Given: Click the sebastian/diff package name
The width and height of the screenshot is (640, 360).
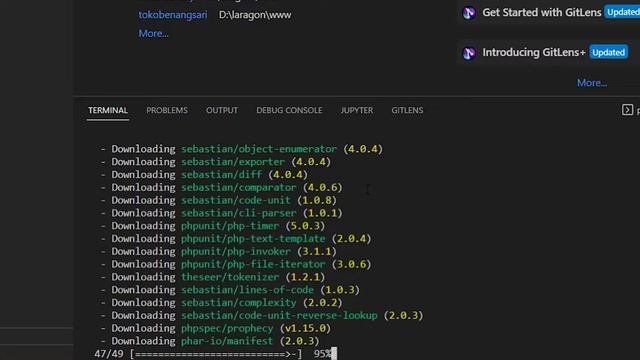Looking at the screenshot, I should click(x=221, y=175).
